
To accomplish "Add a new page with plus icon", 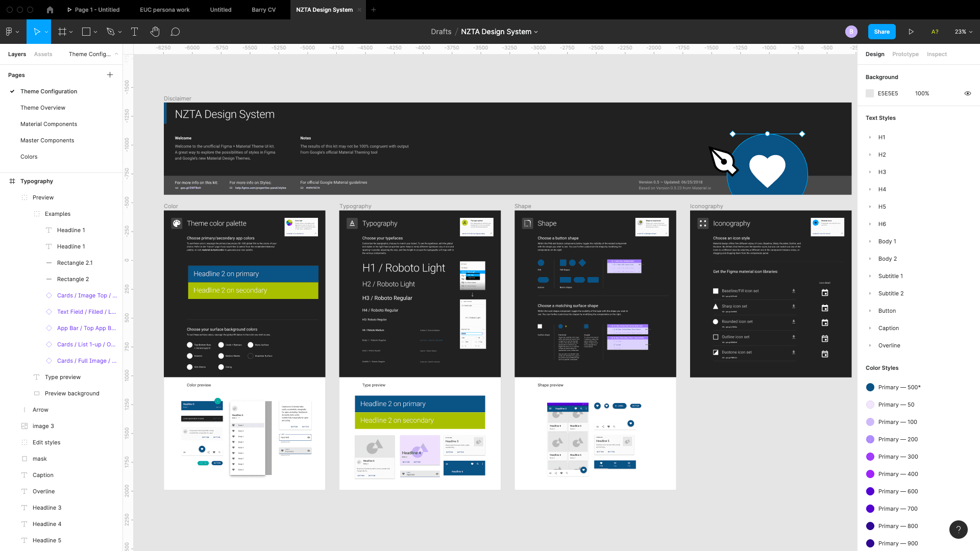I will point(110,75).
